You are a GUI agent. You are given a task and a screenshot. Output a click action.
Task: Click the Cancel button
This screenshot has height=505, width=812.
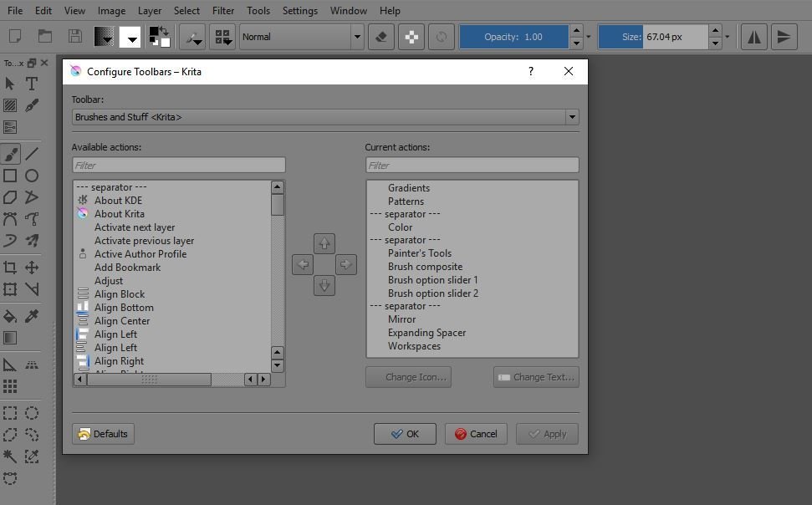476,434
